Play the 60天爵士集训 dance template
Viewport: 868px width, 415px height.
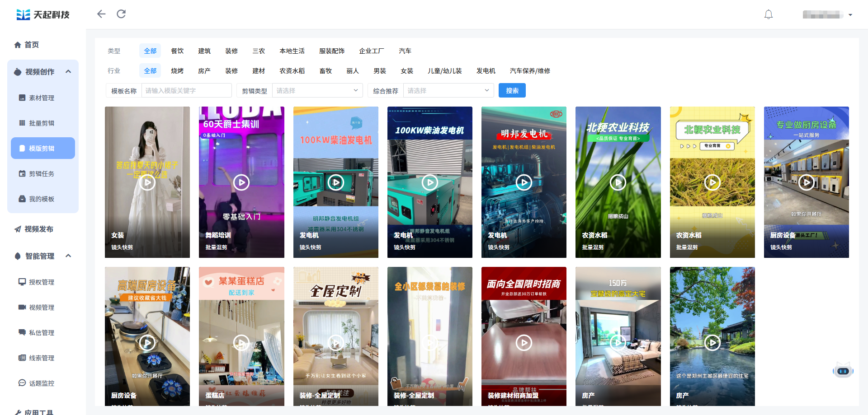click(x=241, y=182)
